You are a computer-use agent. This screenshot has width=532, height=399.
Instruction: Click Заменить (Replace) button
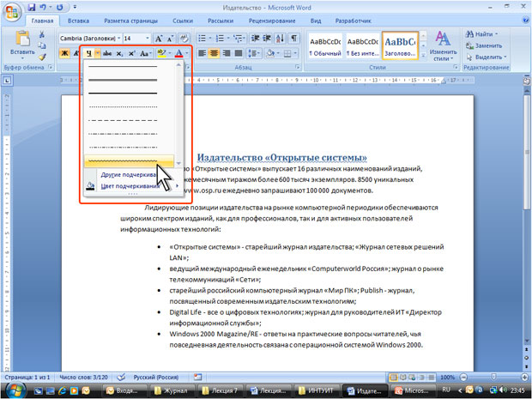pyautogui.click(x=484, y=45)
